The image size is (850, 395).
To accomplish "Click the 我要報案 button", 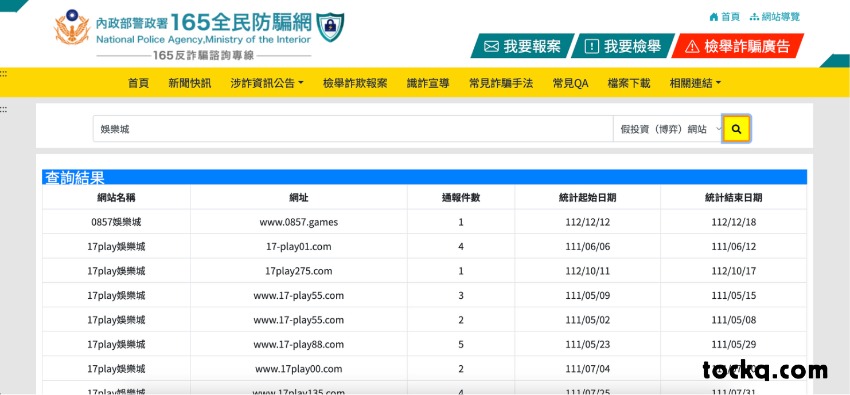I will pos(523,46).
